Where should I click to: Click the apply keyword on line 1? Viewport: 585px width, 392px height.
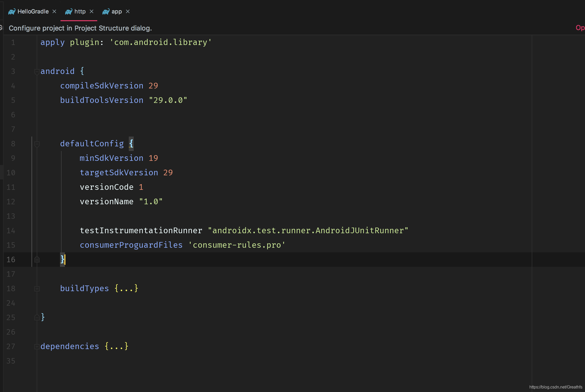[52, 42]
